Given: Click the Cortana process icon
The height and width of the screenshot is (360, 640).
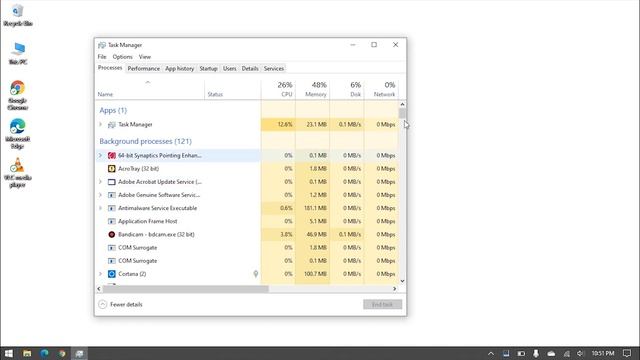Looking at the screenshot, I should [111, 274].
